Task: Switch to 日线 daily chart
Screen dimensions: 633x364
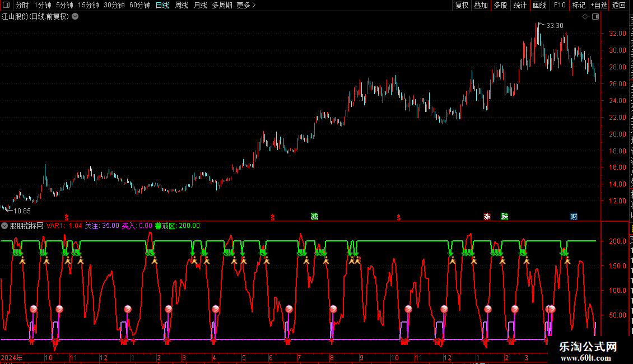Action: [162, 5]
